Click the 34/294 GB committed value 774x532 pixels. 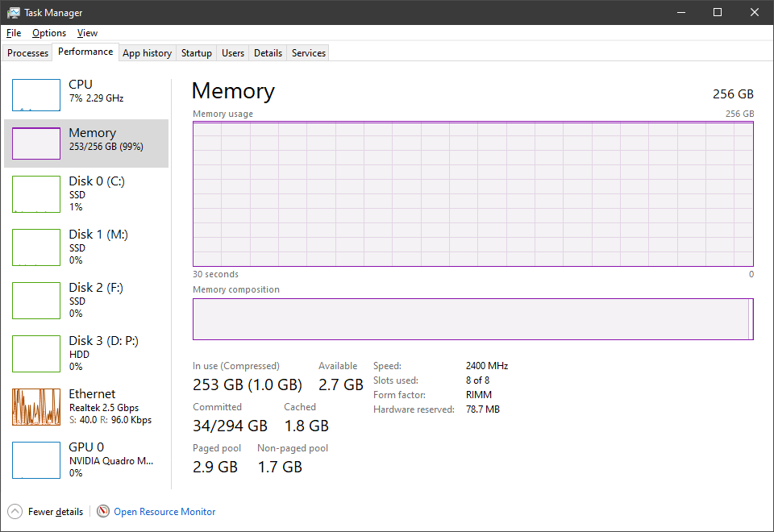click(x=230, y=426)
